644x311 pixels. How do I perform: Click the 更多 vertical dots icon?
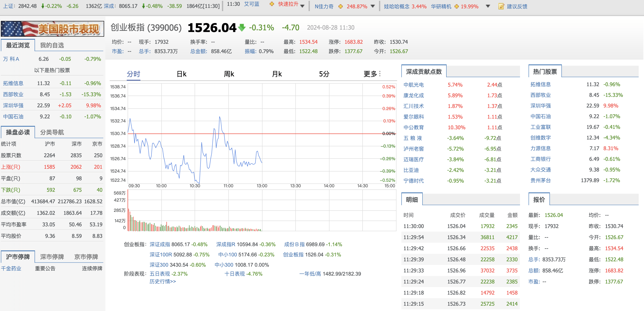(x=380, y=74)
